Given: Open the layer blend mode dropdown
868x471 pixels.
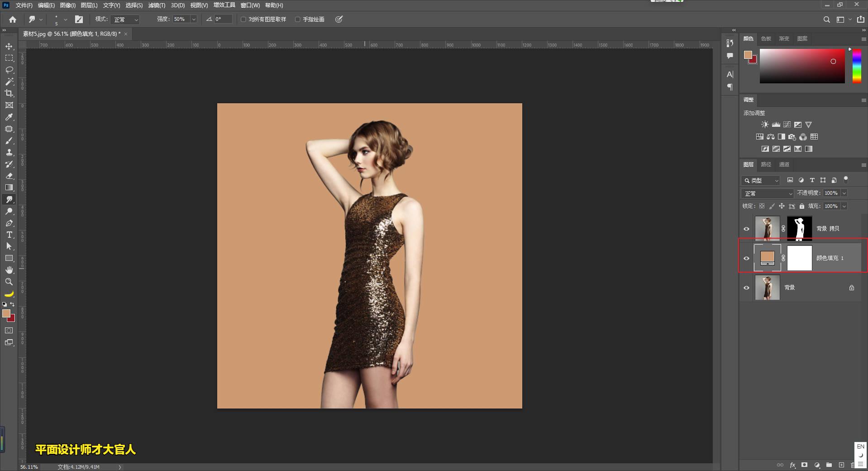Looking at the screenshot, I should [x=768, y=193].
